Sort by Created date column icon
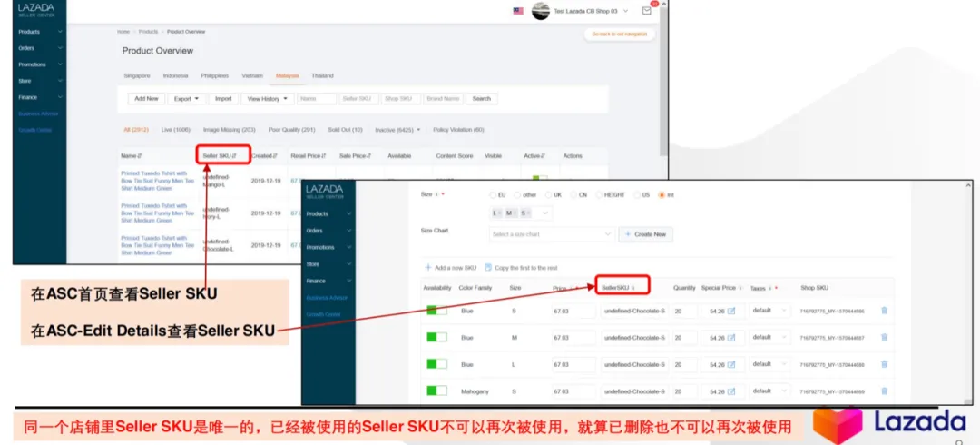Image resolution: width=980 pixels, height=445 pixels. tap(275, 156)
